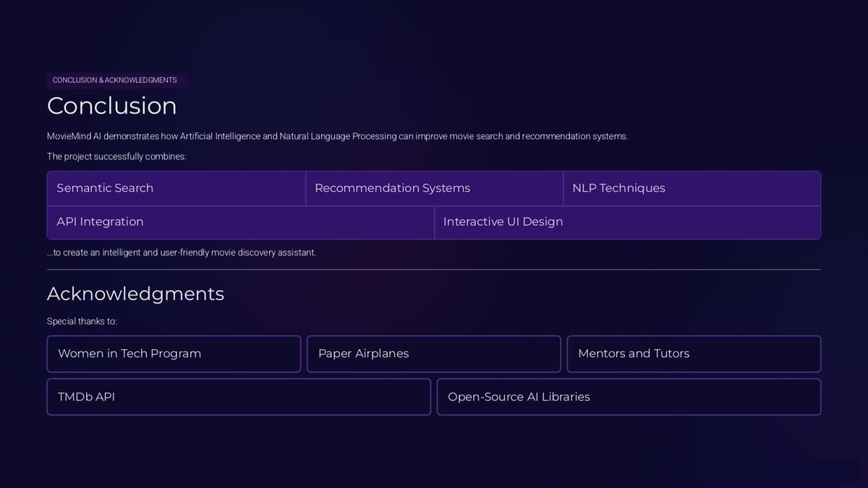Click the Acknowledgments heading
The width and height of the screenshot is (868, 488).
[136, 294]
